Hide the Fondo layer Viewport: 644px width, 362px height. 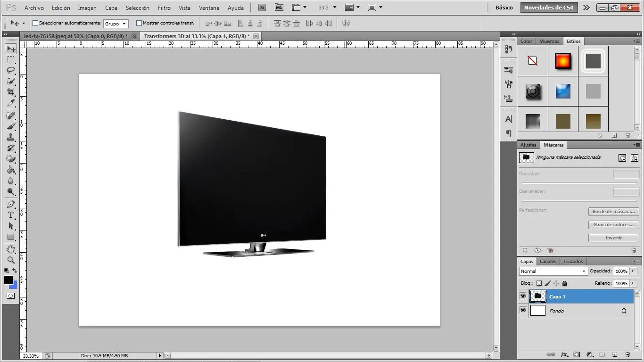coord(523,311)
